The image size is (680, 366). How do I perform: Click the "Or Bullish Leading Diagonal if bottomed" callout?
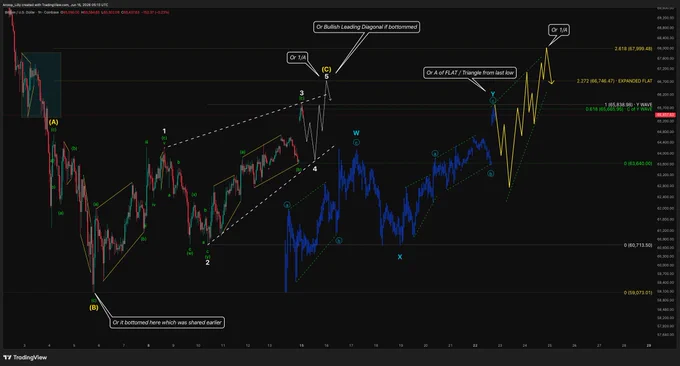click(366, 27)
